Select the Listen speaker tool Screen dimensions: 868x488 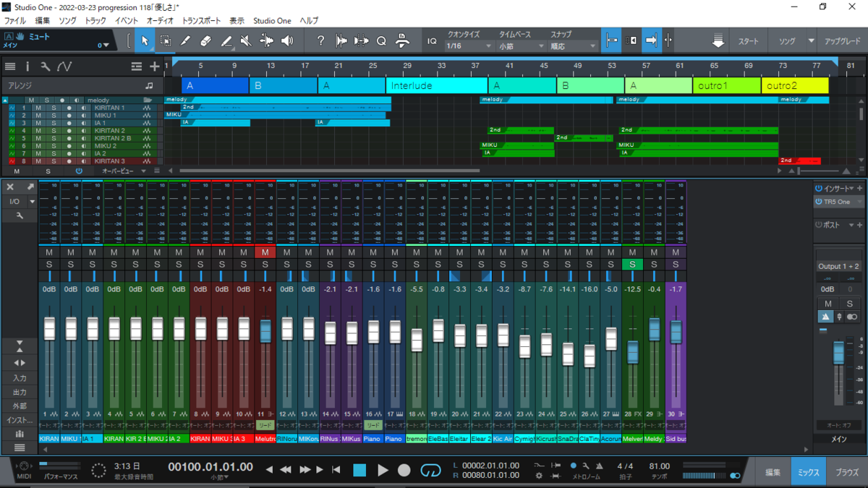[x=287, y=40]
